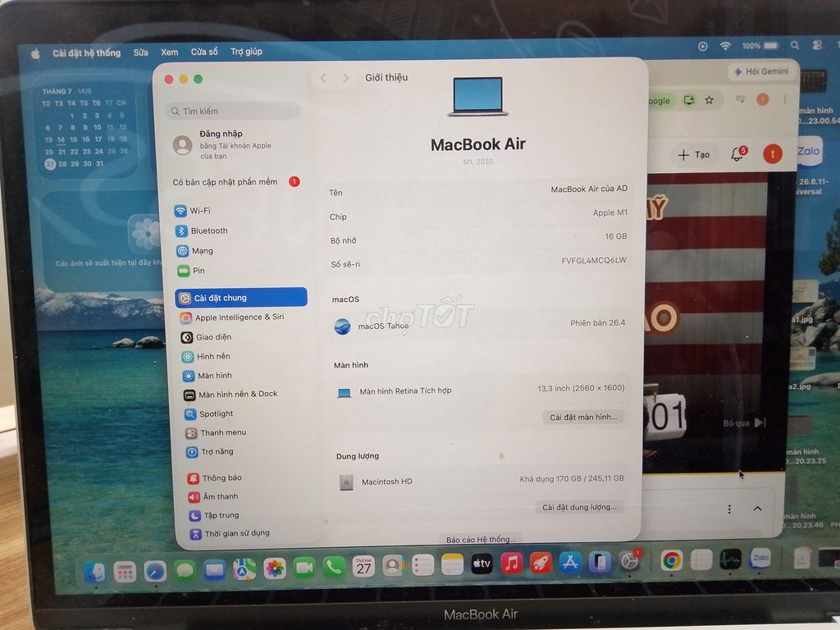Open the Cửa sổ menu
Screen dimensions: 840x630
point(204,52)
